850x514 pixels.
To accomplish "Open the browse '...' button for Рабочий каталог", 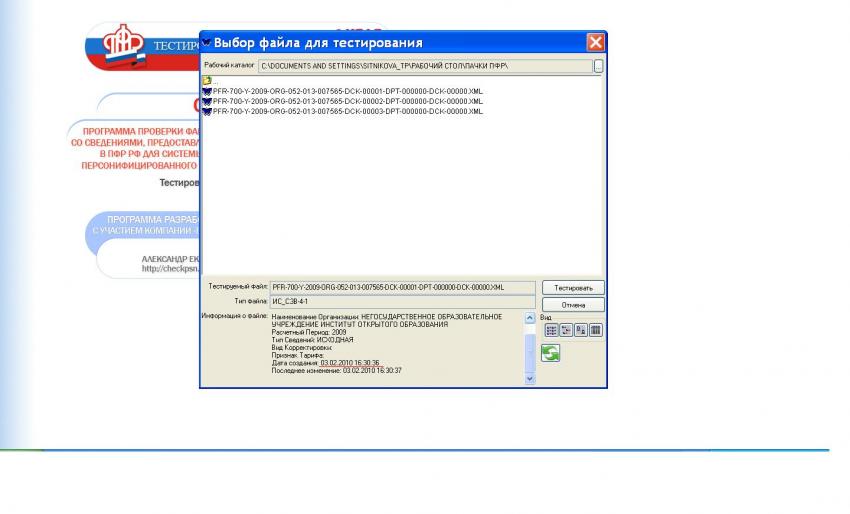I will [x=598, y=66].
